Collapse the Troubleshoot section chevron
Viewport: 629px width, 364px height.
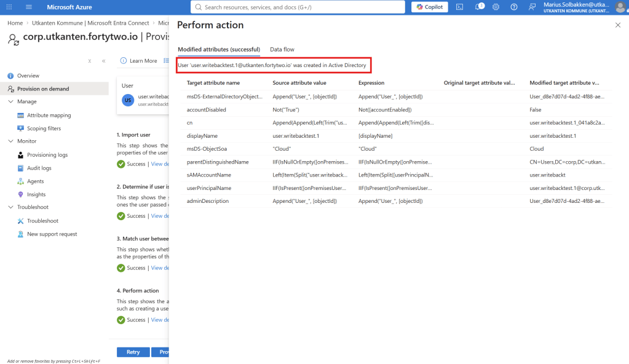pos(11,207)
